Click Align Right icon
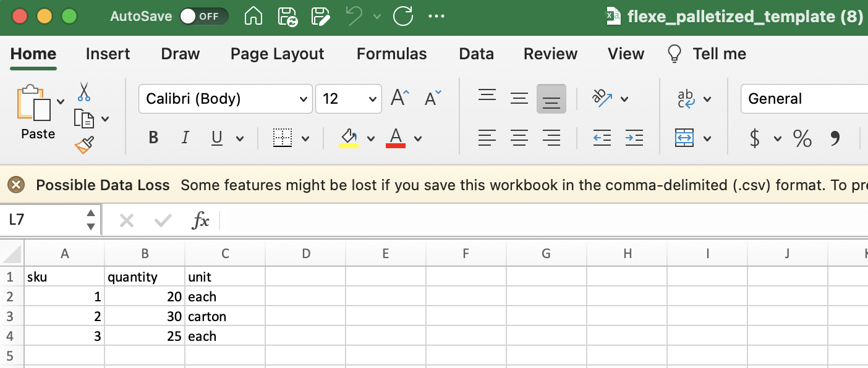 click(x=551, y=138)
